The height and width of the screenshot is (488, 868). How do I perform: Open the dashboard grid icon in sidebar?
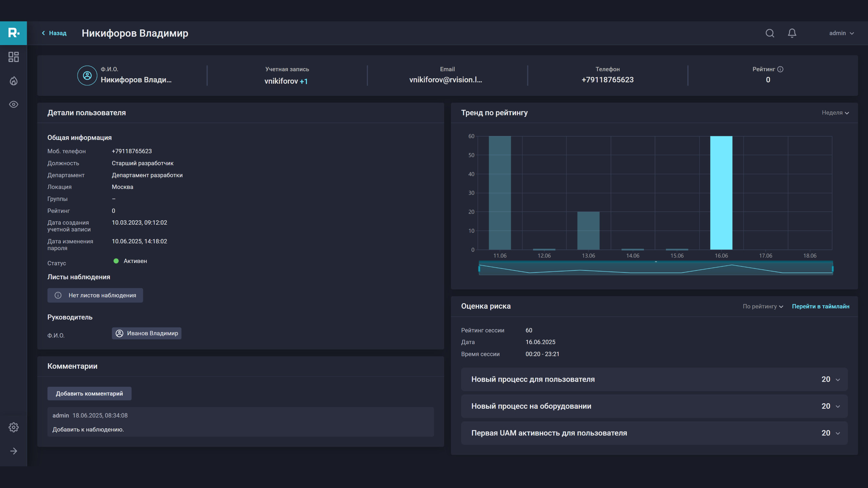(14, 57)
